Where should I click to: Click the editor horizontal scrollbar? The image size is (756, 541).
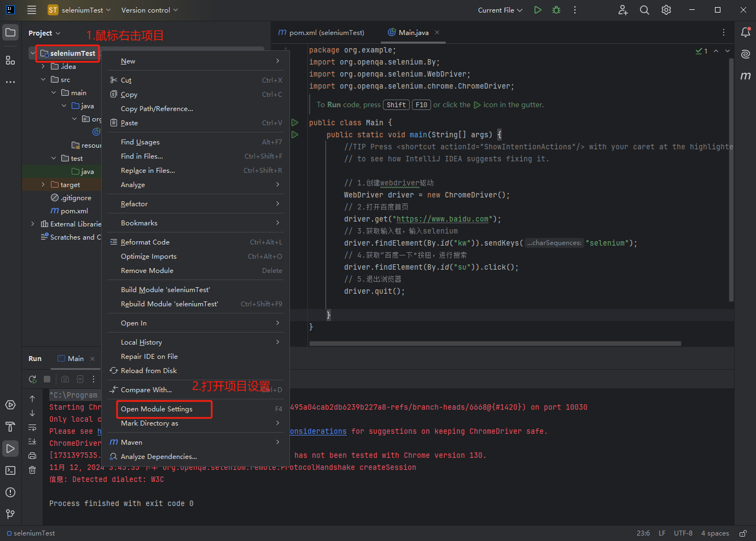tap(495, 344)
